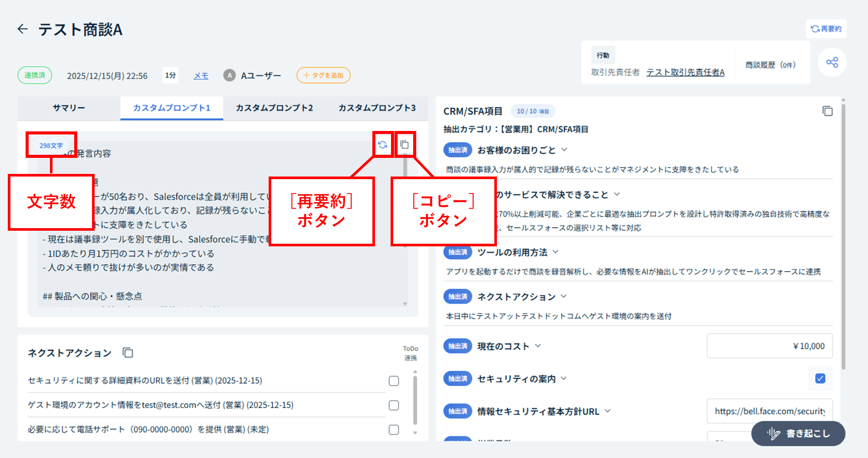Click the 情報セキュリティ基本方針URL input field
This screenshot has height=458, width=868.
769,411
